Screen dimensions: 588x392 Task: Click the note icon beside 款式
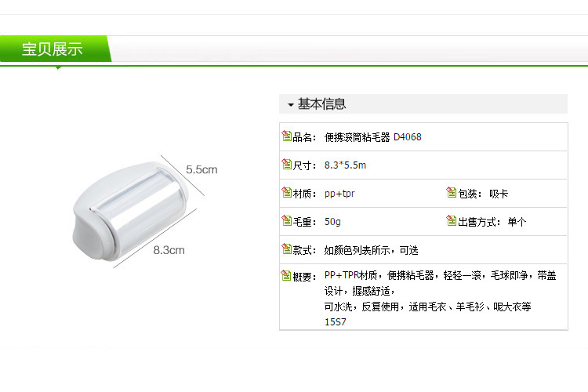coord(286,249)
